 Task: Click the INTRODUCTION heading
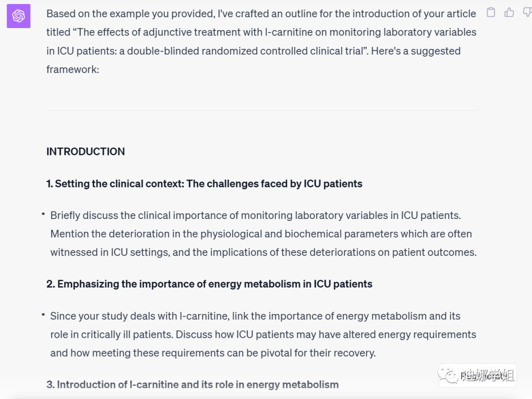(x=86, y=151)
